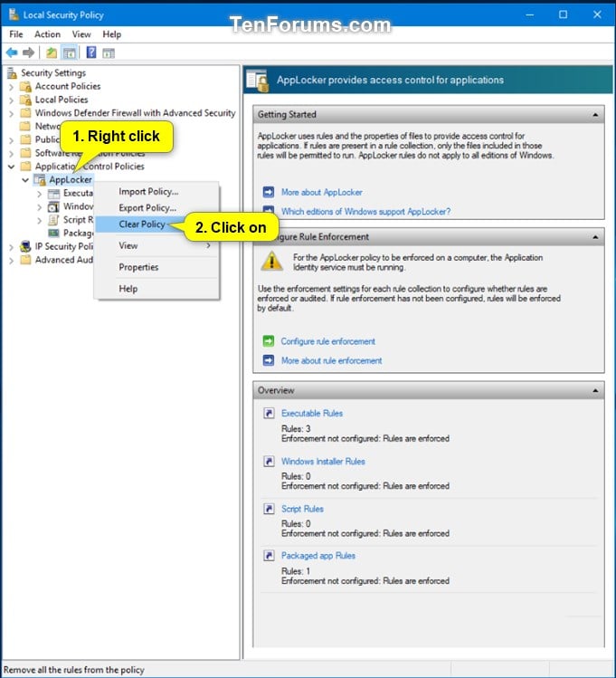Click the IP Security Policies icon
This screenshot has height=678, width=616.
[25, 246]
